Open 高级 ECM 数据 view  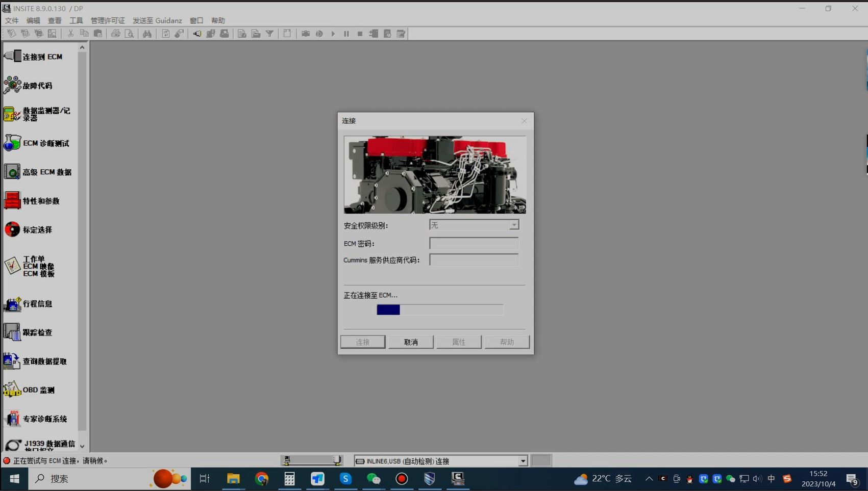click(x=13, y=172)
